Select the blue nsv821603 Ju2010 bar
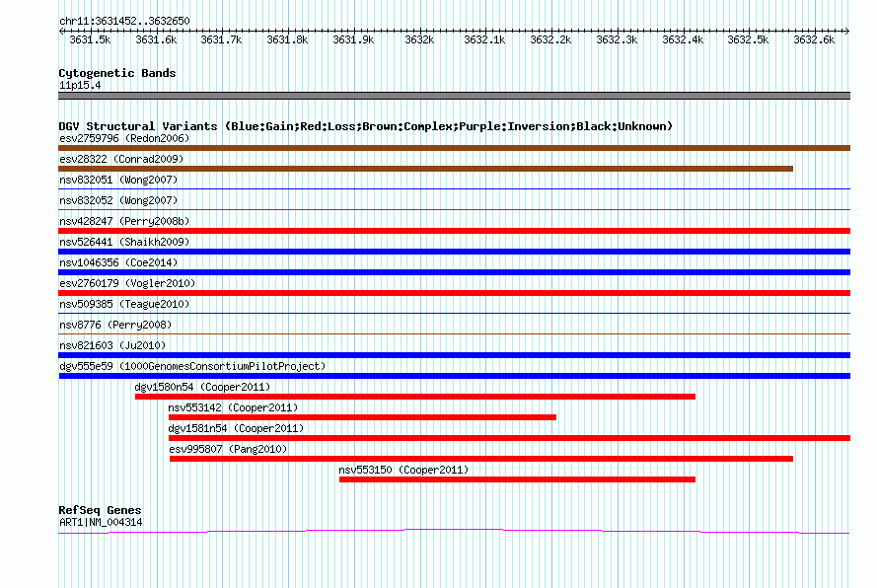The height and width of the screenshot is (588, 878). pyautogui.click(x=454, y=355)
